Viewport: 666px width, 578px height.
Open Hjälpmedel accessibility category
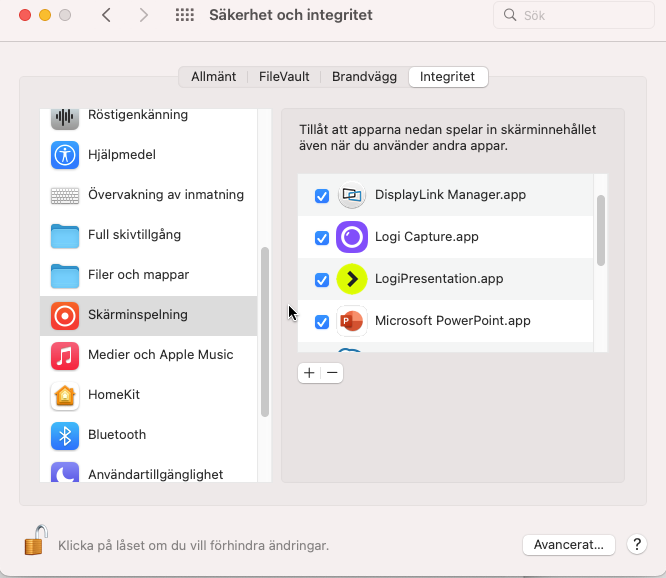[121, 155]
